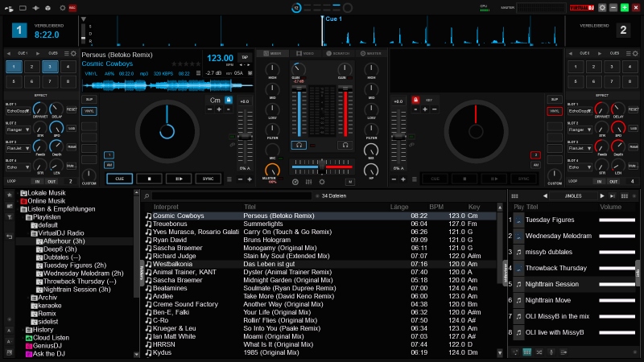Image resolution: width=644 pixels, height=362 pixels.
Task: Click the TAP tempo button
Action: click(245, 57)
